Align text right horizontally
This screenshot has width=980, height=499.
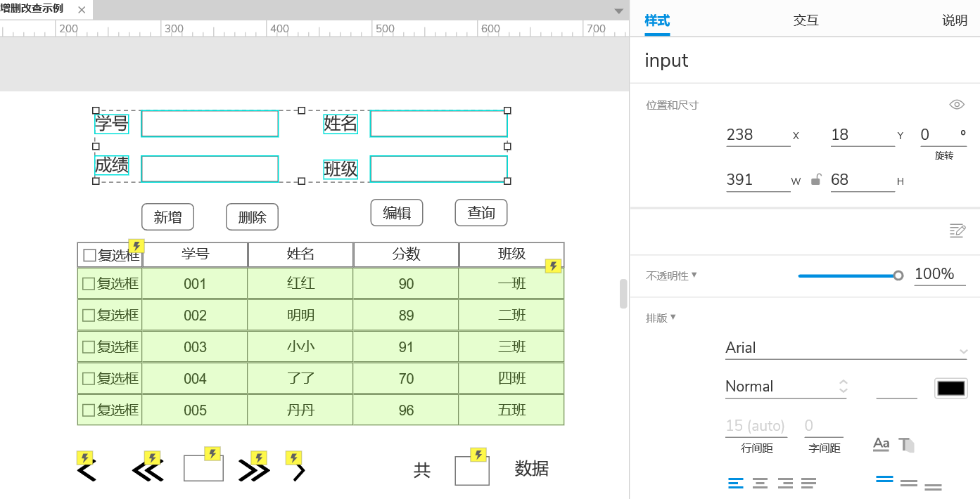click(x=785, y=483)
